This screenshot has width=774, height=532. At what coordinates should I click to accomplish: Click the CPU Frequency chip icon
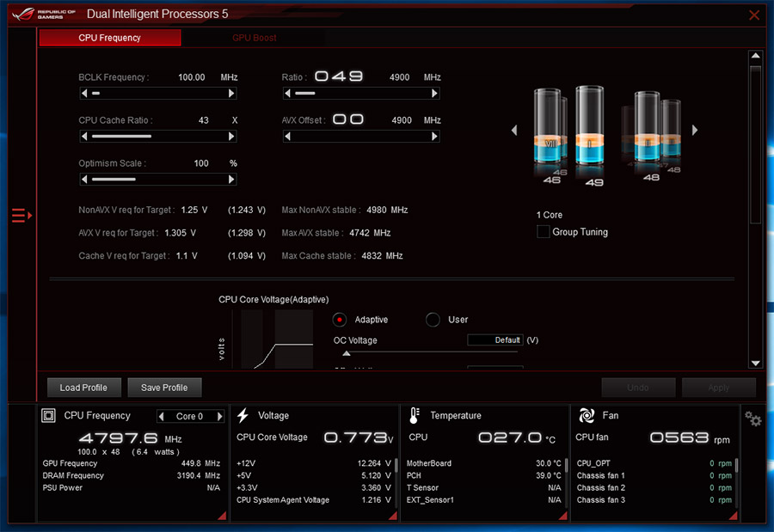point(48,415)
